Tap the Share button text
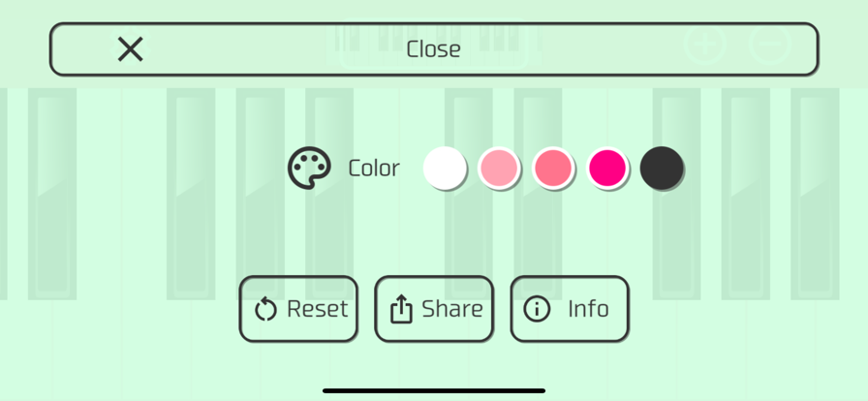This screenshot has height=401, width=868. (452, 309)
